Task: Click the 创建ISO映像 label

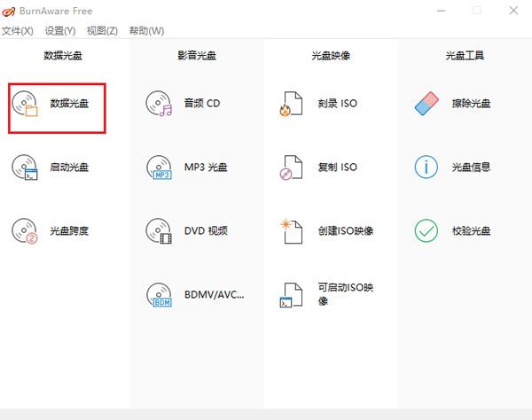Action: coord(346,231)
